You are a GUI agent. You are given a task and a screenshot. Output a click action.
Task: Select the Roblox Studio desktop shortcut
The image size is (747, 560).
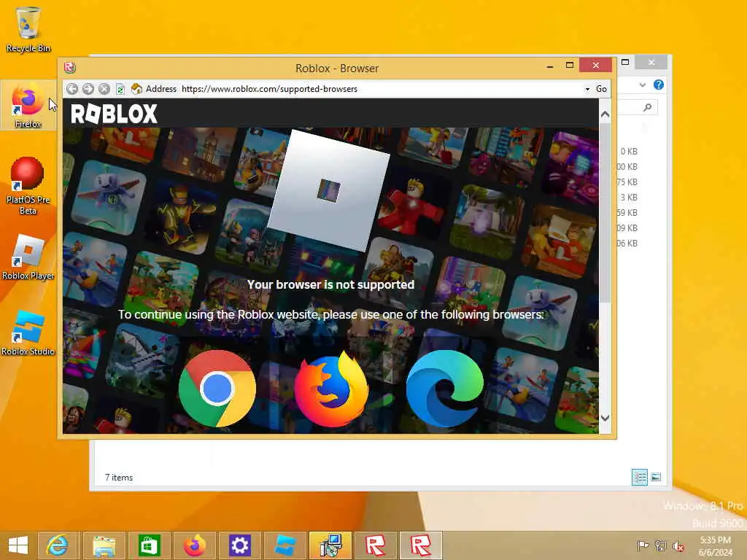[x=28, y=333]
